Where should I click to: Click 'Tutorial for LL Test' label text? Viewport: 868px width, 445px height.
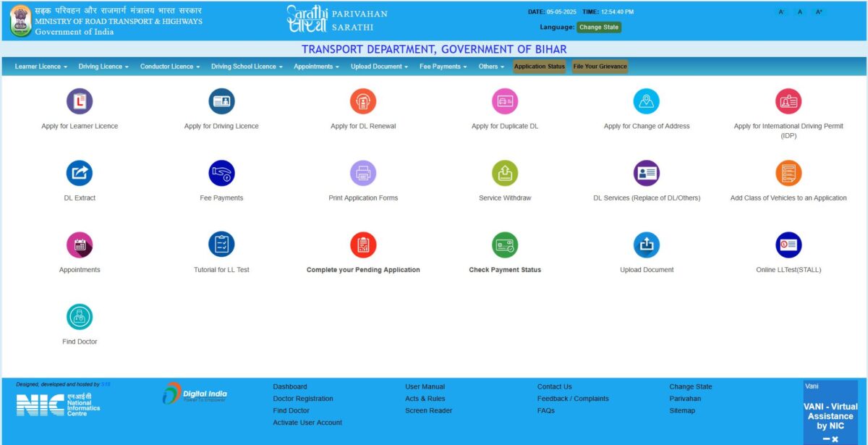click(221, 270)
